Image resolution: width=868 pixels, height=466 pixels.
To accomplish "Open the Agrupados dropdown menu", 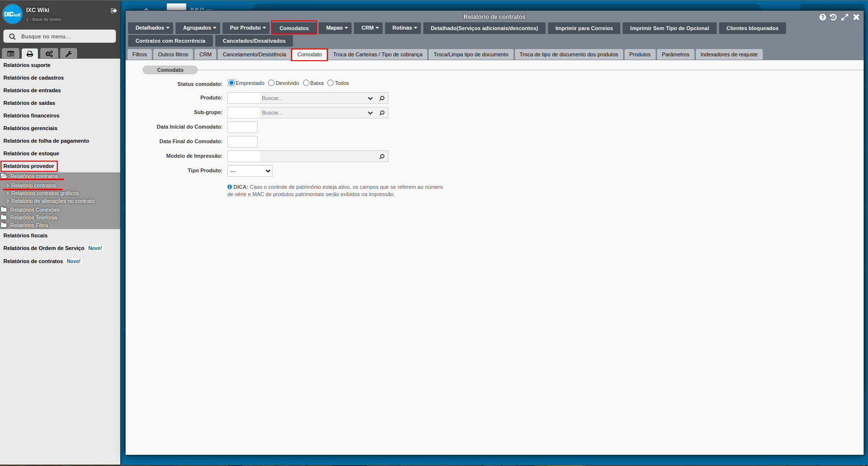I will tap(198, 28).
